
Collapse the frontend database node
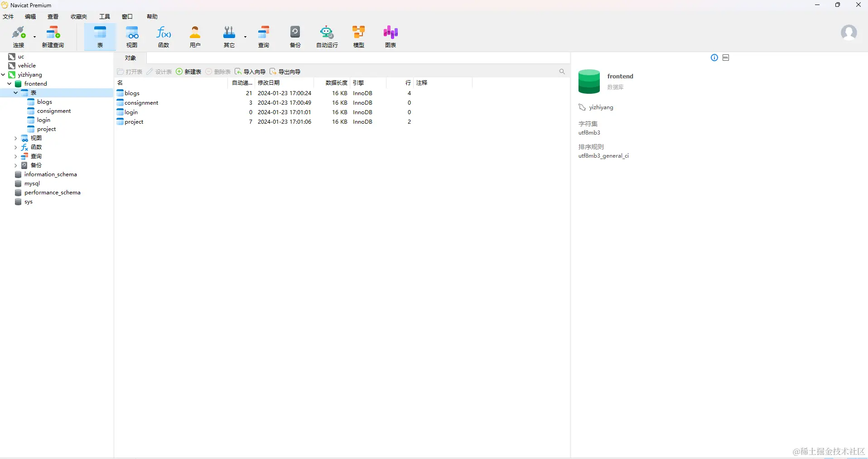point(10,84)
